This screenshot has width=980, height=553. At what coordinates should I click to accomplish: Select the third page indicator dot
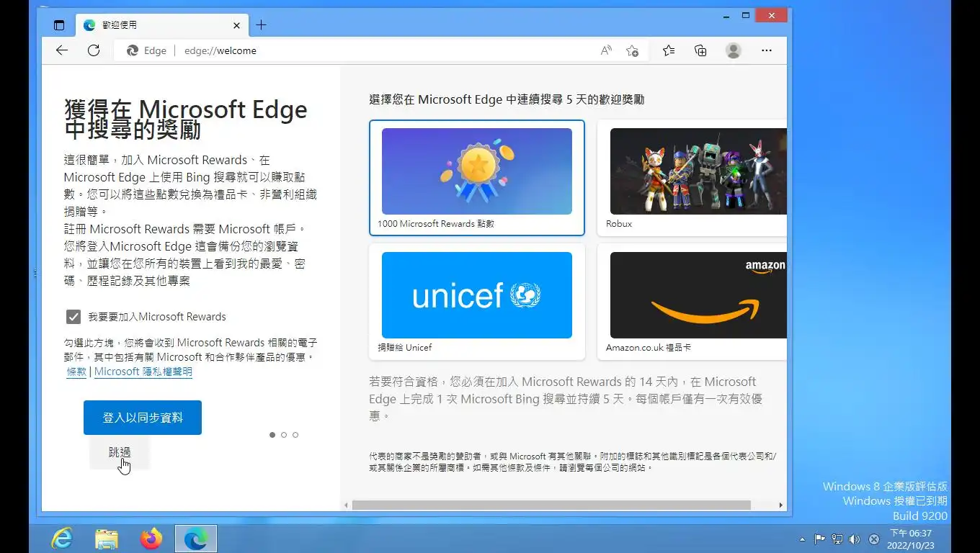(295, 435)
